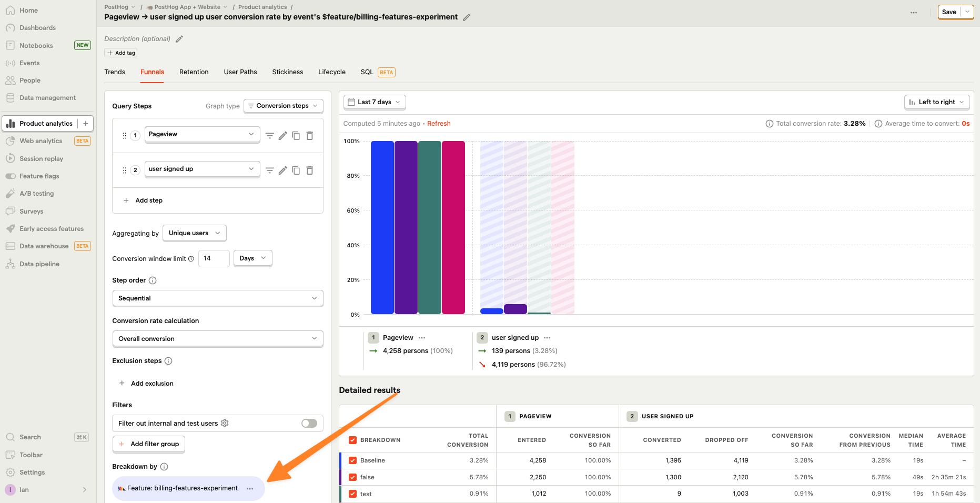Viewport: 980px width, 503px height.
Task: Open the Sequential step order dropdown
Action: click(x=218, y=298)
